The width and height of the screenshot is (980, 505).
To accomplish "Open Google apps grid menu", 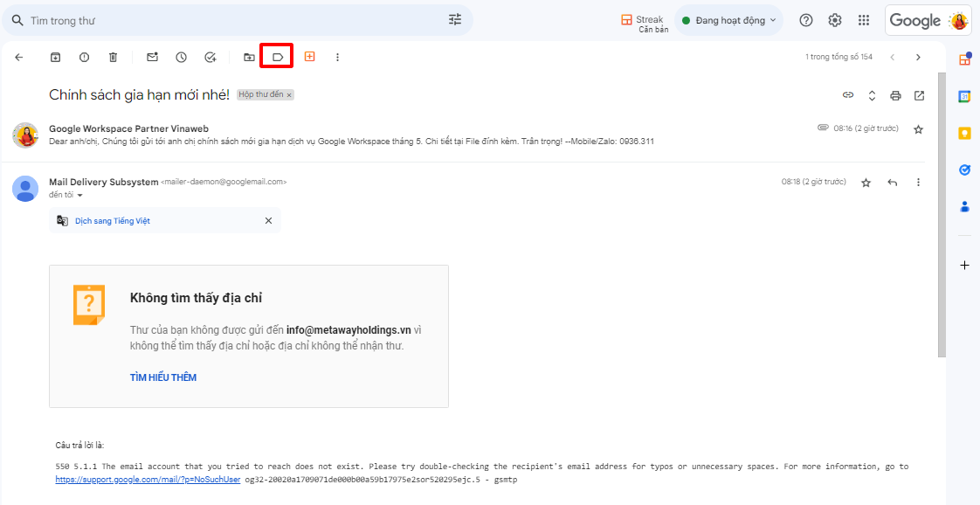I will 864,20.
